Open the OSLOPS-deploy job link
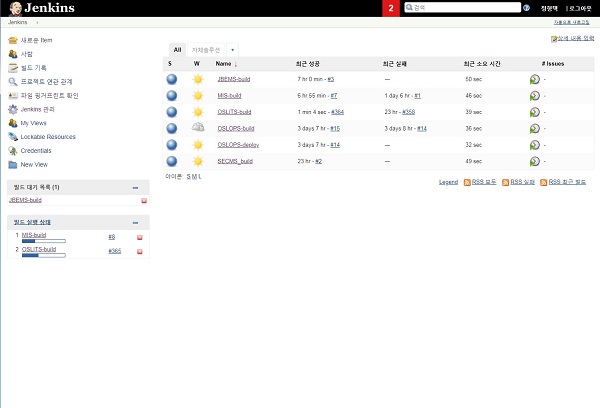Screen dimensions: 600x408 [238, 145]
